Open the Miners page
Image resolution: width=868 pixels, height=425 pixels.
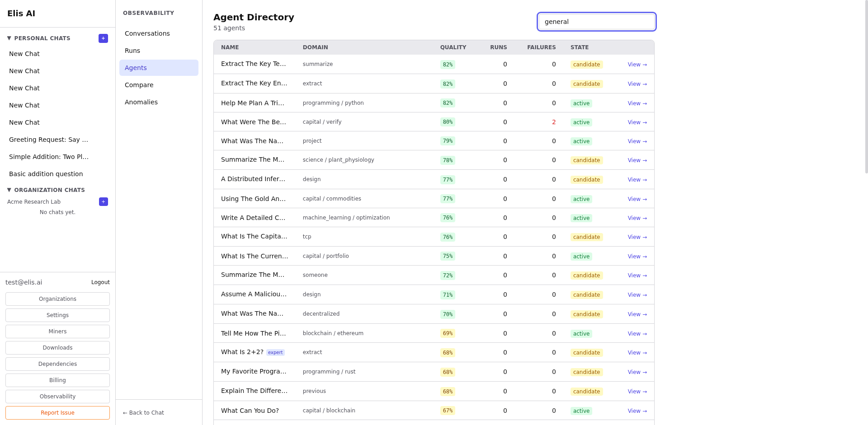57,332
